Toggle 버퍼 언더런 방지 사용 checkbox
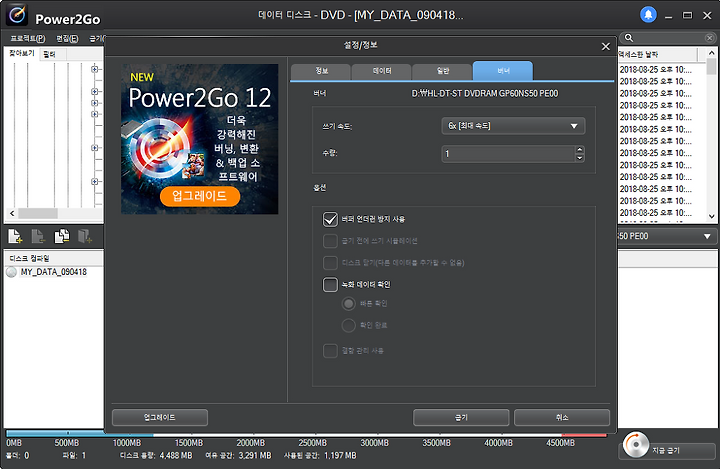 330,219
